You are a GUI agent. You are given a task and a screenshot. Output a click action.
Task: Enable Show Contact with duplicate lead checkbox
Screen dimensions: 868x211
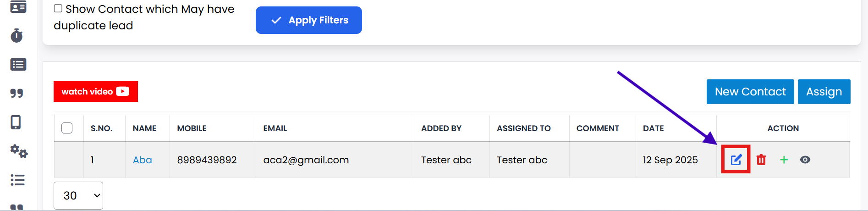(58, 8)
